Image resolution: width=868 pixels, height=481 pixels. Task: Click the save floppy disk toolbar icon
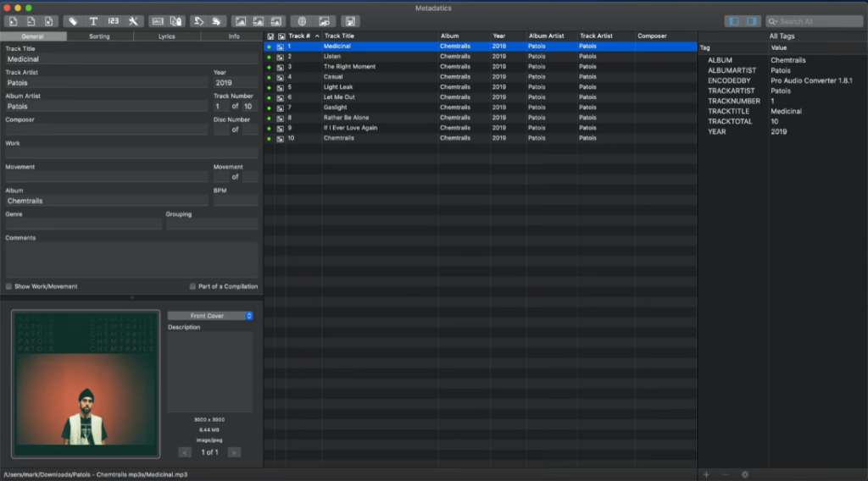(x=350, y=21)
